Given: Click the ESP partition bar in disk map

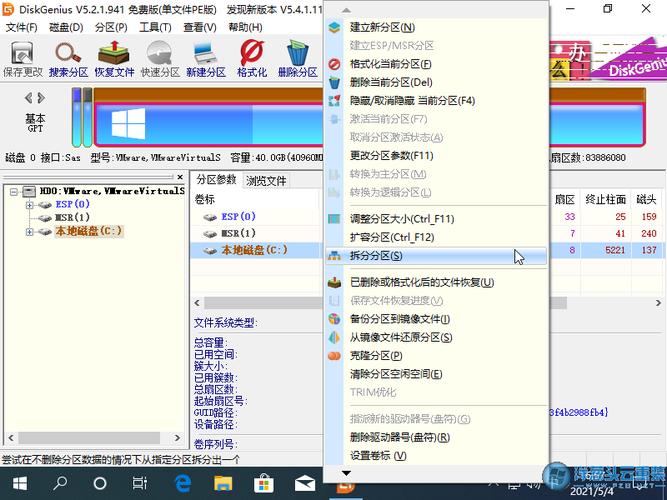Looking at the screenshot, I should tap(77, 117).
